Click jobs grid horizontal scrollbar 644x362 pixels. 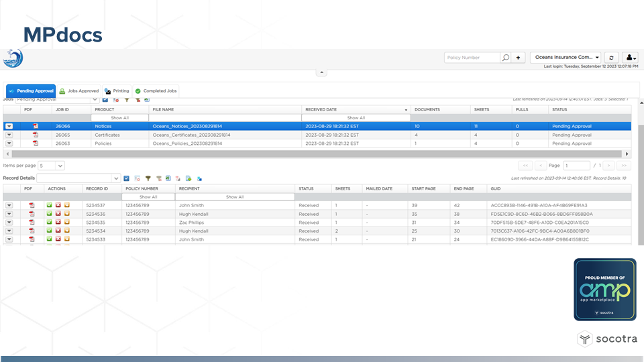point(316,154)
